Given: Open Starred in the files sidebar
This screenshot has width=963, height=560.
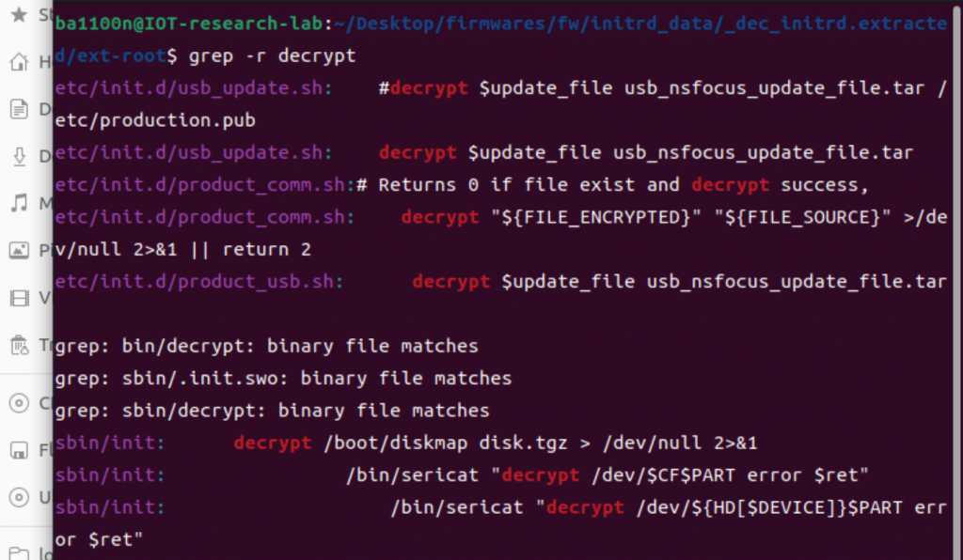Looking at the screenshot, I should pyautogui.click(x=18, y=16).
